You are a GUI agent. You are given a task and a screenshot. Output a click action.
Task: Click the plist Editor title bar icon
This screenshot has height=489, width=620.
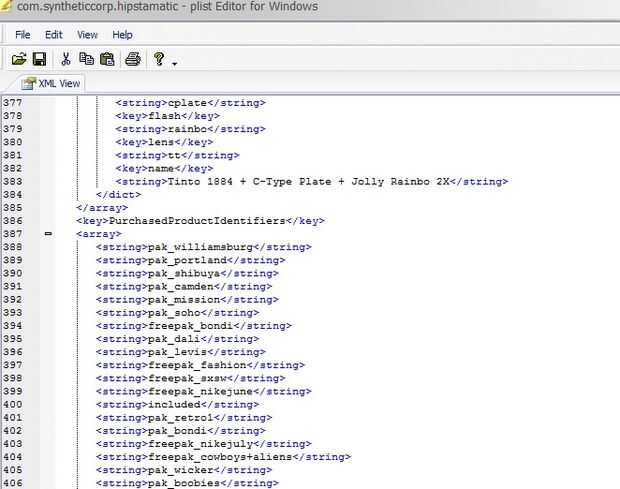coord(5,6)
